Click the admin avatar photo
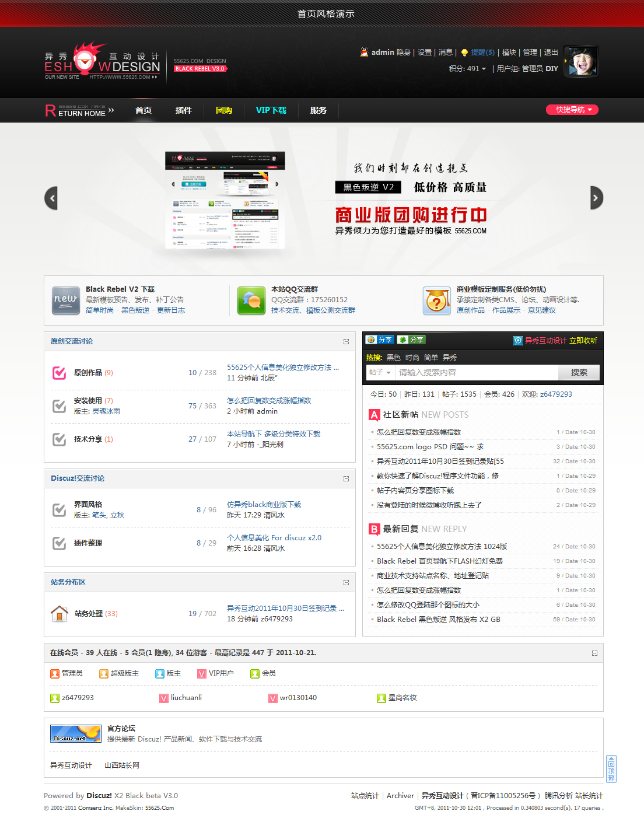The height and width of the screenshot is (832, 644). tap(582, 61)
